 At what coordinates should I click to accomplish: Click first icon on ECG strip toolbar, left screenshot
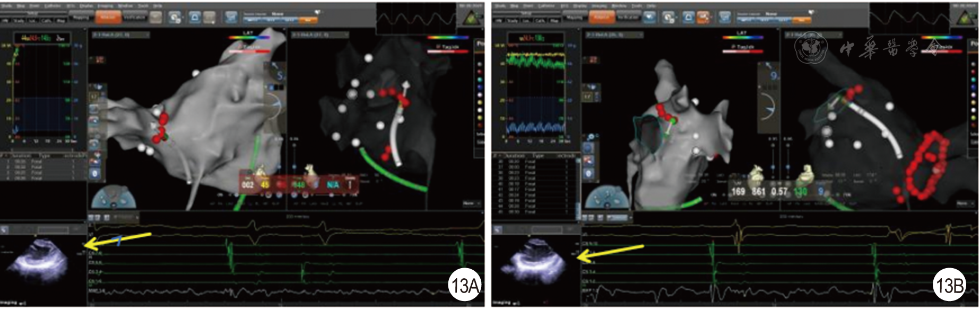point(92,218)
